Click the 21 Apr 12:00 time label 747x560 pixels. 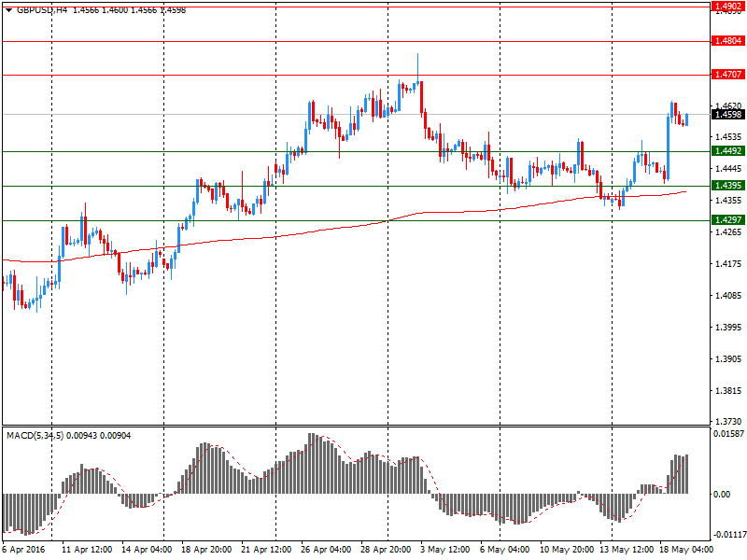tap(266, 550)
